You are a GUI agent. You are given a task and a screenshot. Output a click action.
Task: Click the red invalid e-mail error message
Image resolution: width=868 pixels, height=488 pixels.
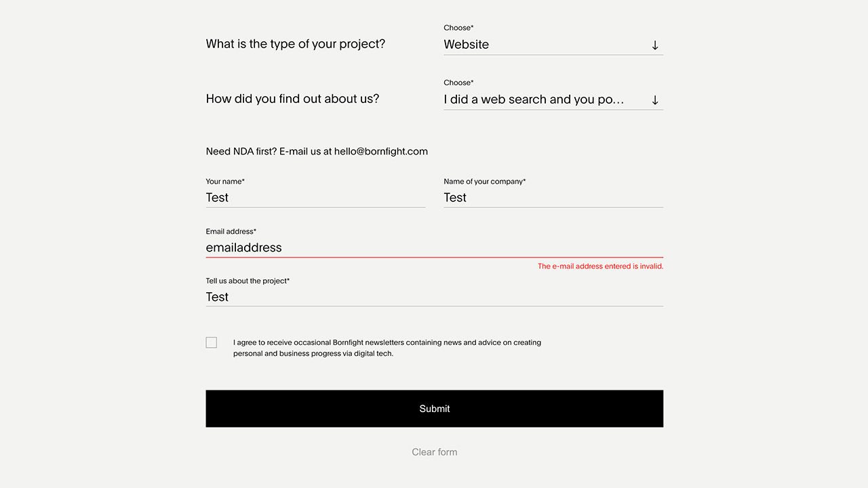click(600, 266)
